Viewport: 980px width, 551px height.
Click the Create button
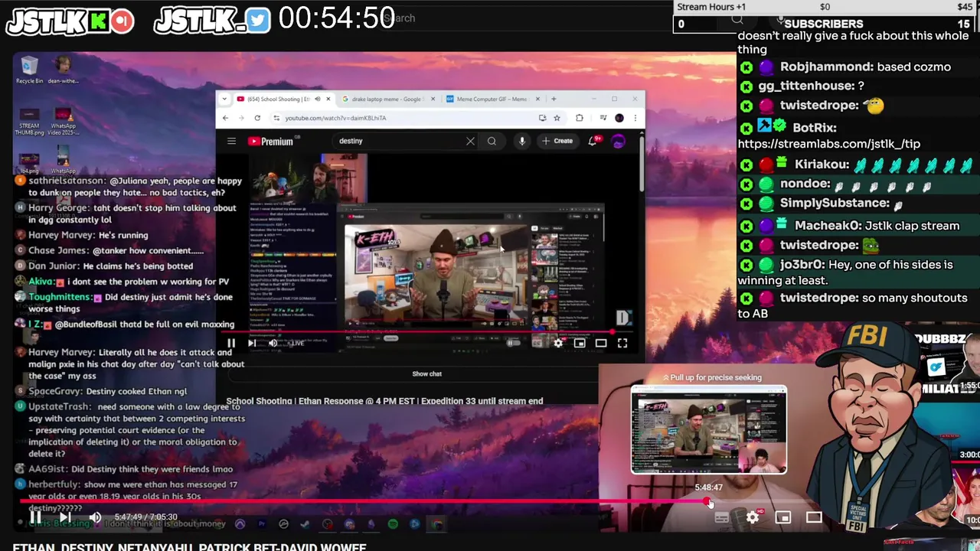[x=557, y=141]
